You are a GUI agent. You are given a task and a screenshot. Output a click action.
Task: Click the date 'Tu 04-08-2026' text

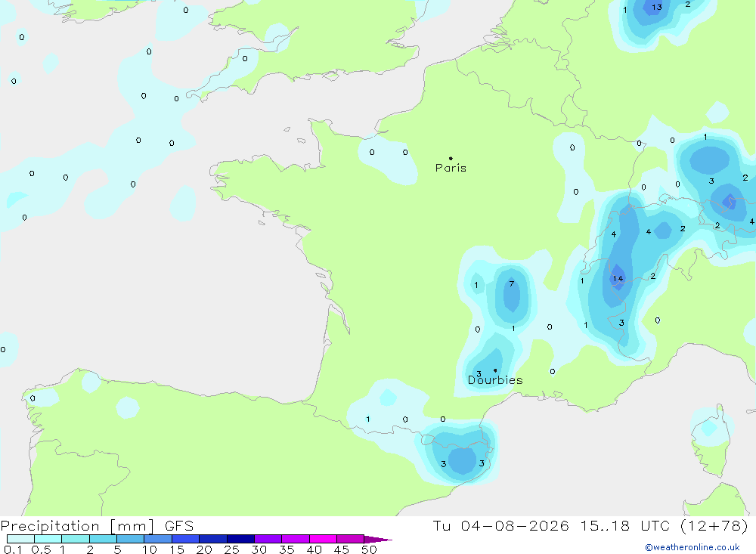point(500,525)
